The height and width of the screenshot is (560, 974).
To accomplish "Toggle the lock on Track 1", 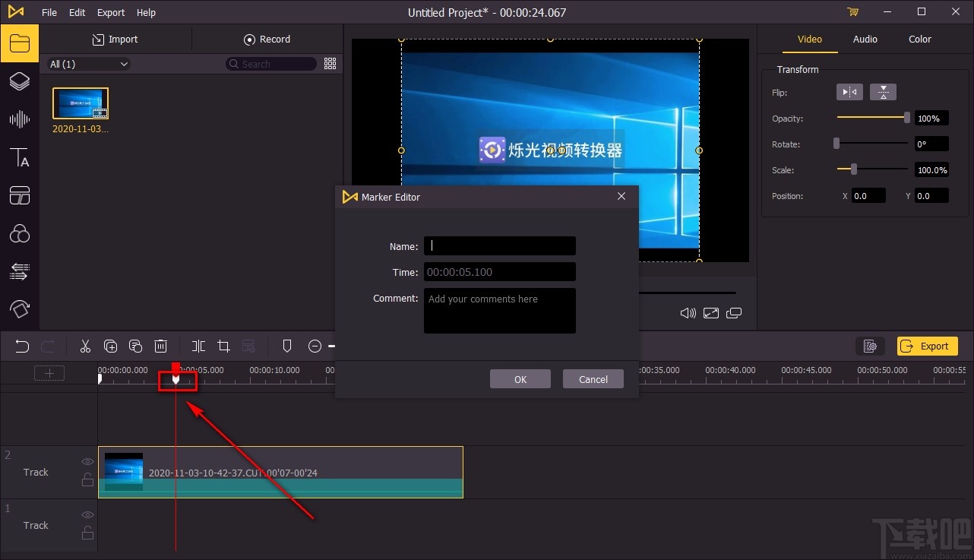I will pyautogui.click(x=87, y=533).
